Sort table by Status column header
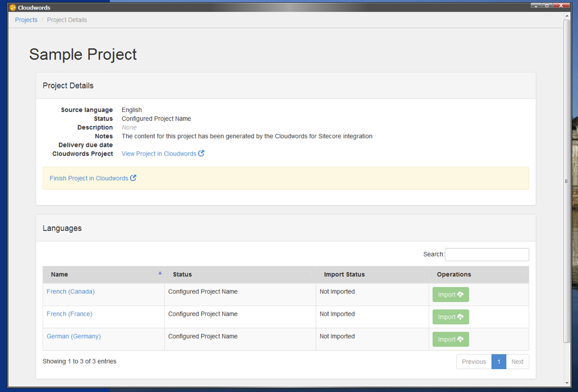This screenshot has height=392, width=578. click(x=182, y=274)
